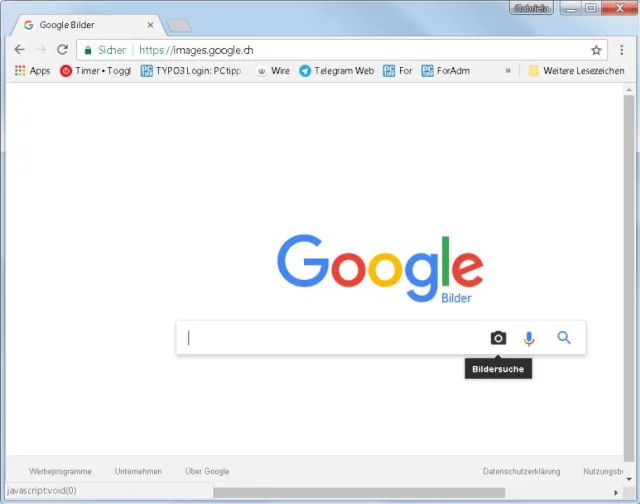Minimize the Chrome window

(x=571, y=8)
